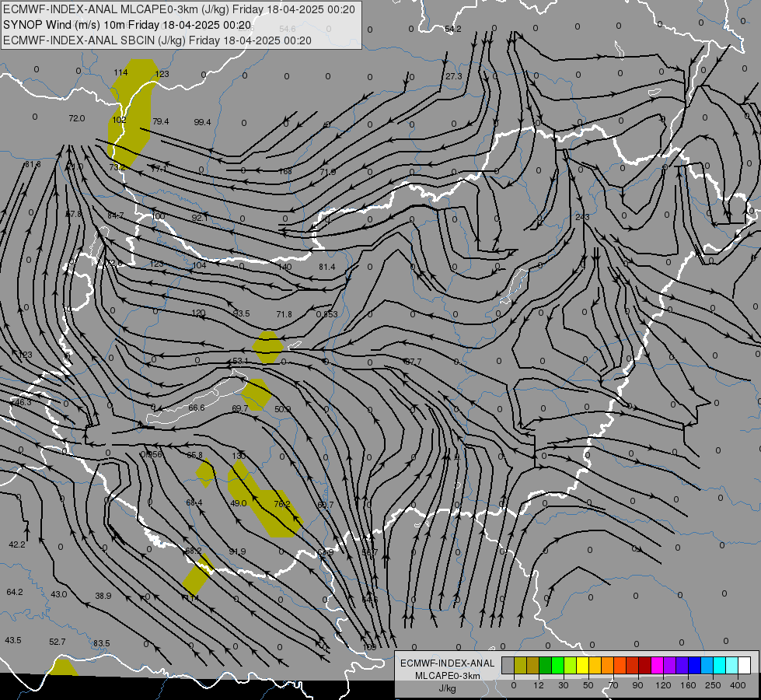Viewport: 761px width, 700px height.
Task: Pick the bright green legend swatch
Action: 557,665
